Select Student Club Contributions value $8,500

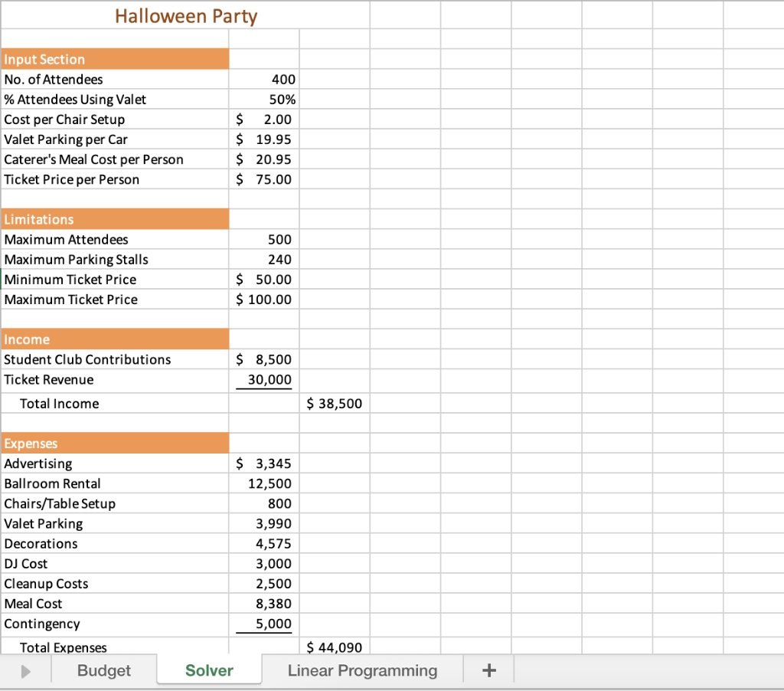(264, 359)
